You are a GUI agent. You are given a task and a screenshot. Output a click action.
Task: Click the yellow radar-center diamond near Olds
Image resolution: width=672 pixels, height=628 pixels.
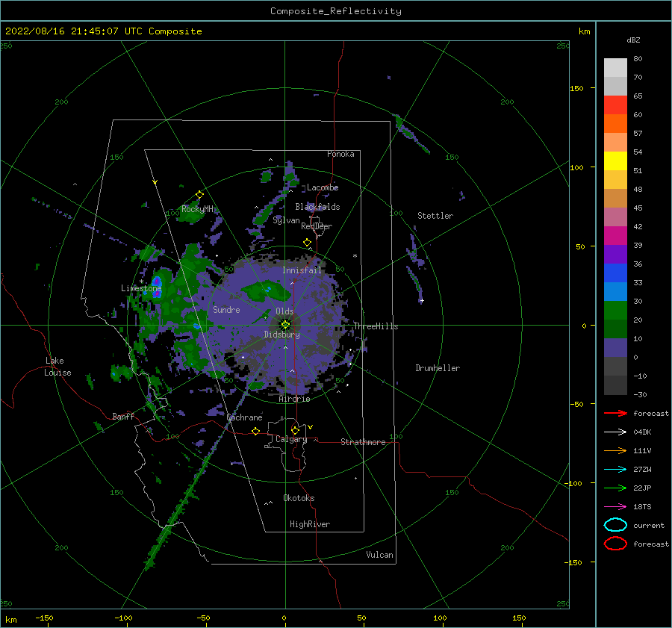click(x=285, y=325)
